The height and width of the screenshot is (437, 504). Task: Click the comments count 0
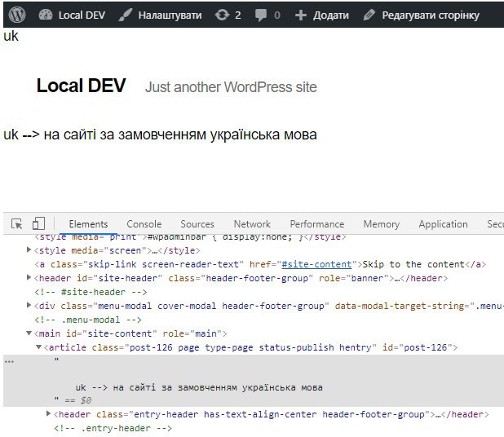click(x=277, y=15)
